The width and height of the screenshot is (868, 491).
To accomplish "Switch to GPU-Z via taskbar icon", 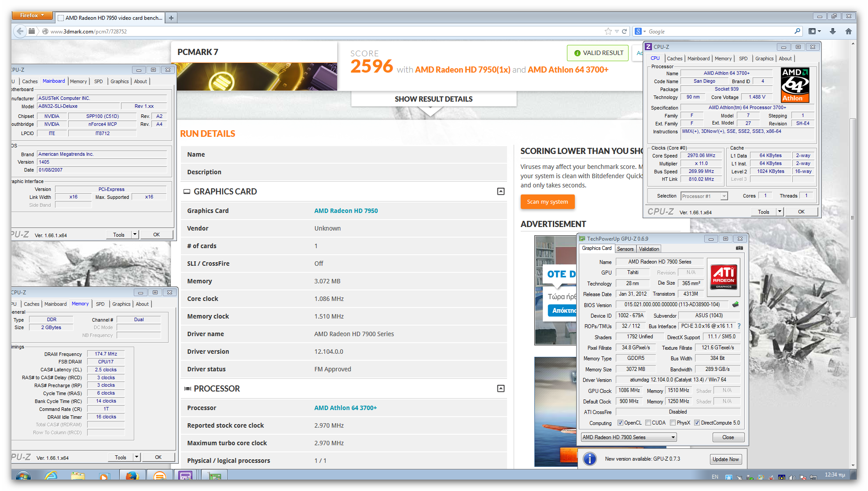I will tap(214, 476).
